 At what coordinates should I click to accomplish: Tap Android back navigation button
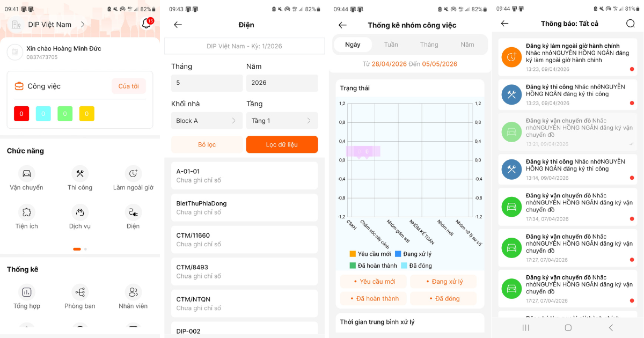click(x=611, y=327)
